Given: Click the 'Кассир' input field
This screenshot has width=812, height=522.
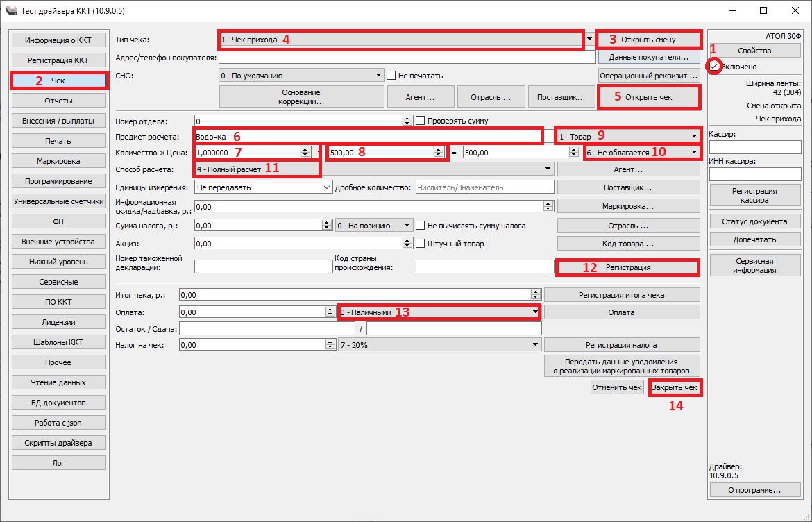Looking at the screenshot, I should pos(754,147).
